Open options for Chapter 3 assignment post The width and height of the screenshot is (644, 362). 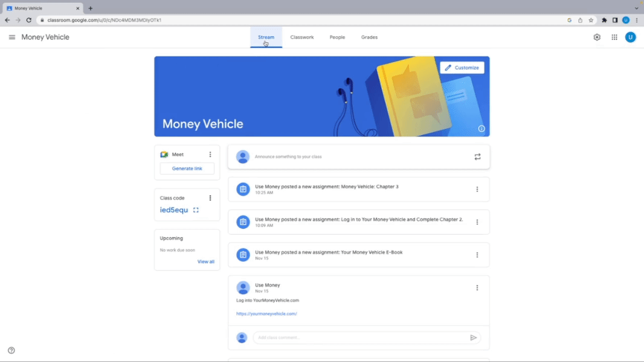click(x=477, y=189)
